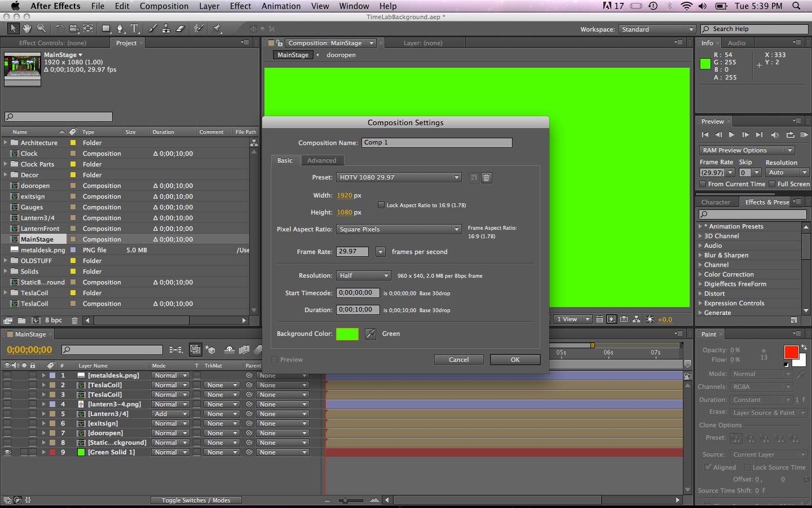Toggle visibility for metaldesk.png layer

(x=7, y=375)
